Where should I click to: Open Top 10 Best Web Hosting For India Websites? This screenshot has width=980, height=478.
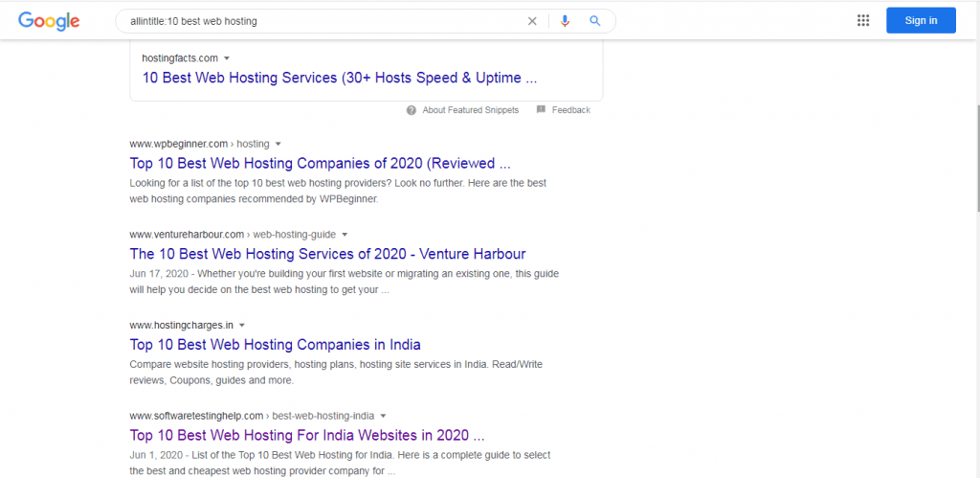tap(307, 435)
